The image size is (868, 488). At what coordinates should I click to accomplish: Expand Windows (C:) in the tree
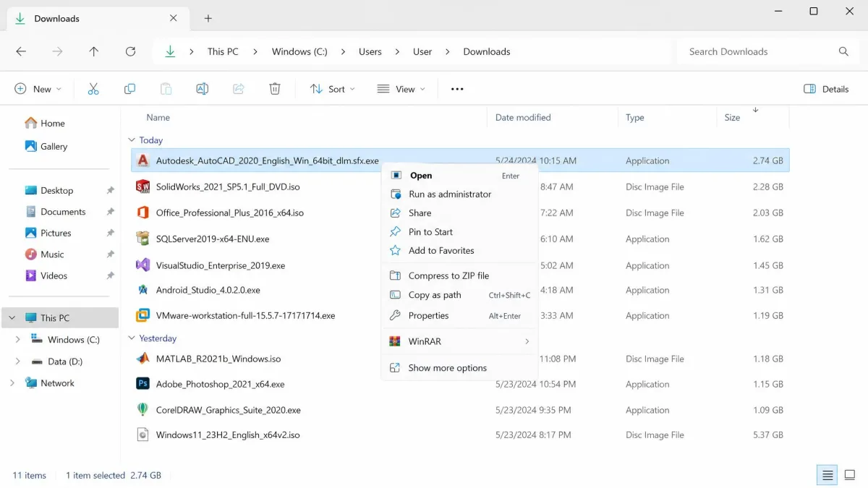click(18, 340)
